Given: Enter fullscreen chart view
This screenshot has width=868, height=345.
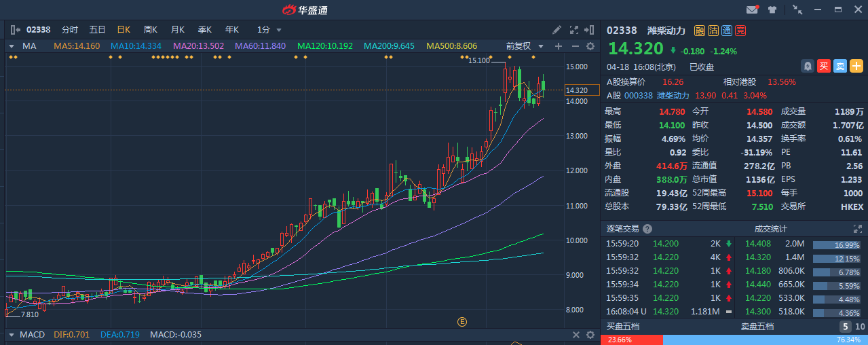Looking at the screenshot, I should click(x=573, y=30).
